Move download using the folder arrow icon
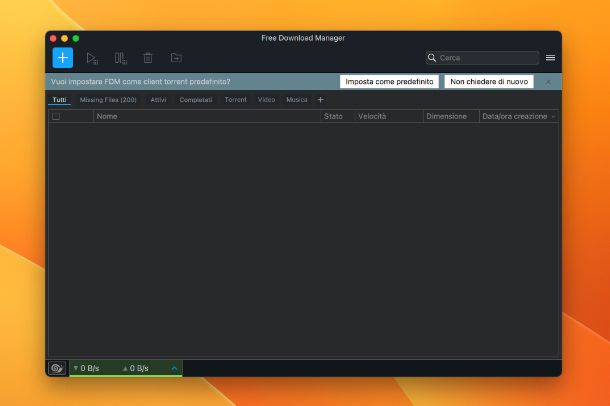The image size is (610, 406). (x=176, y=58)
